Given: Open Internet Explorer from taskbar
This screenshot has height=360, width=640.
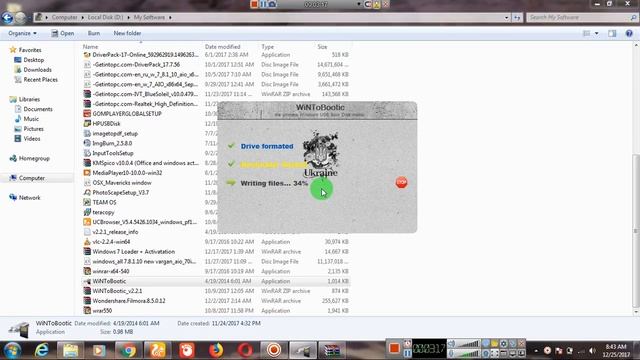Looking at the screenshot, I should [x=41, y=350].
